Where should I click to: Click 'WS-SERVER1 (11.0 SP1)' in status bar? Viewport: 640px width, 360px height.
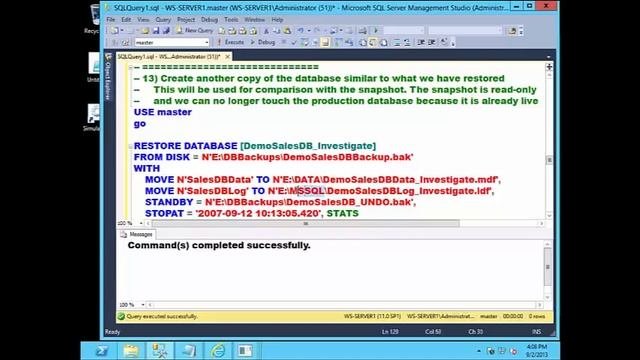pos(372,316)
